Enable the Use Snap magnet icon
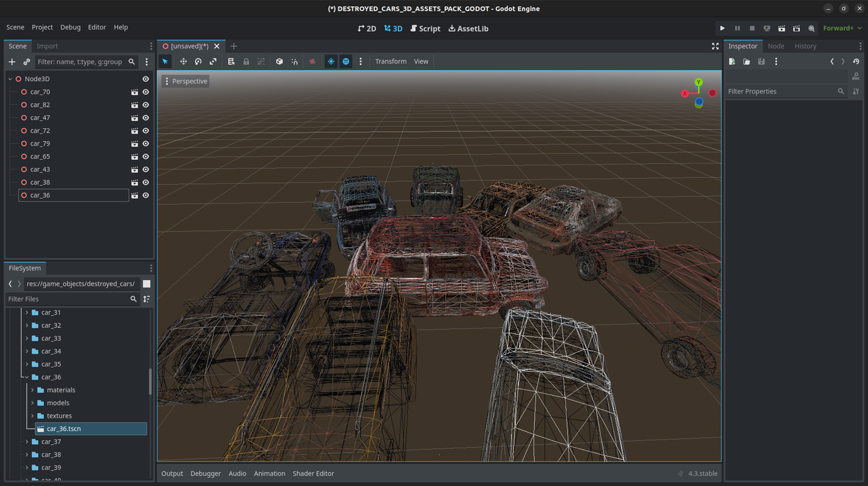 pyautogui.click(x=295, y=61)
